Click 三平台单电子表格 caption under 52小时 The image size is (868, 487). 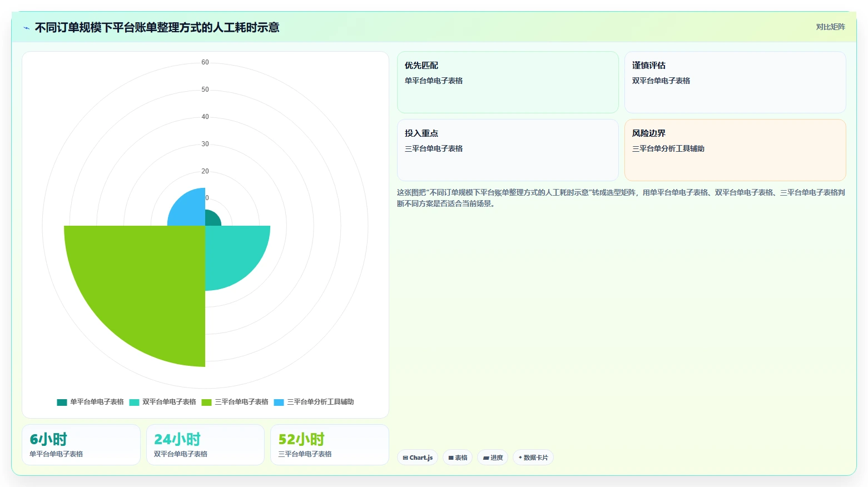click(x=305, y=454)
